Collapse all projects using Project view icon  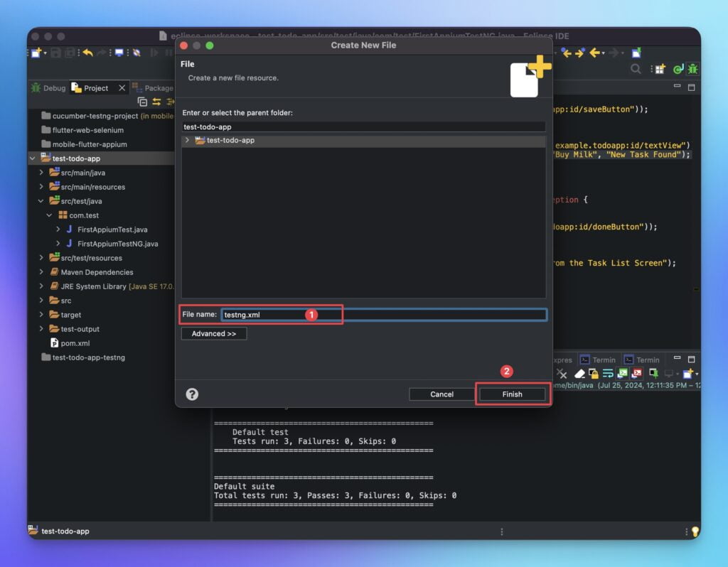tap(142, 102)
